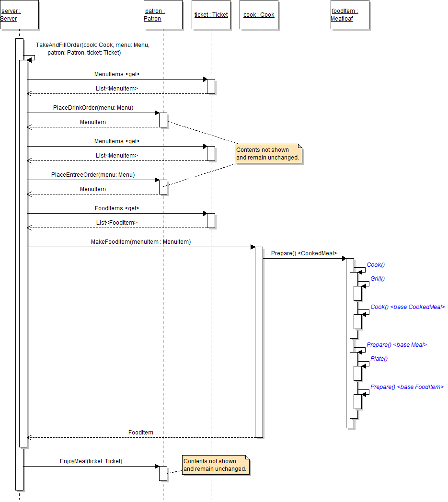
Task: Select the MakeFoodItem(menuItem : MenuItem) message
Action: coord(141,242)
